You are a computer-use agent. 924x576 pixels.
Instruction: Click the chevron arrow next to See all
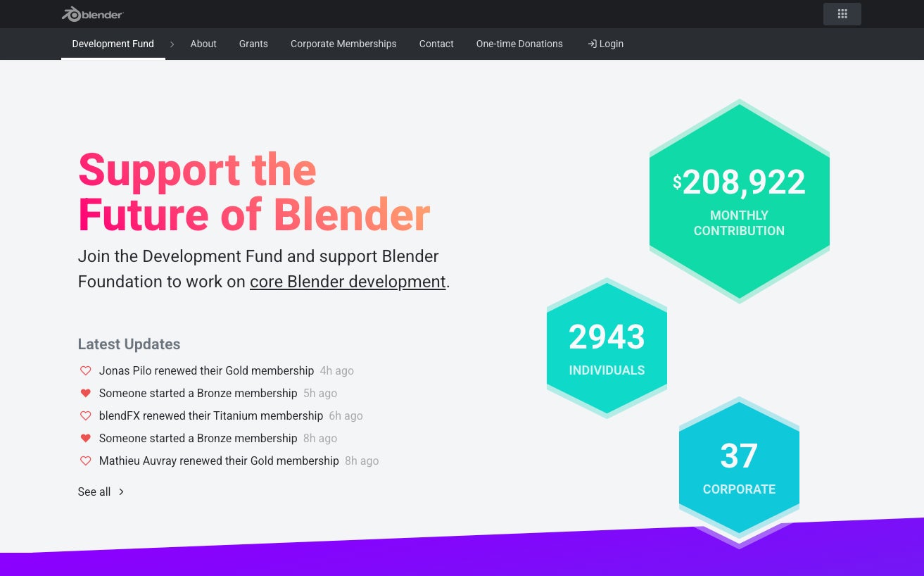[x=121, y=492]
